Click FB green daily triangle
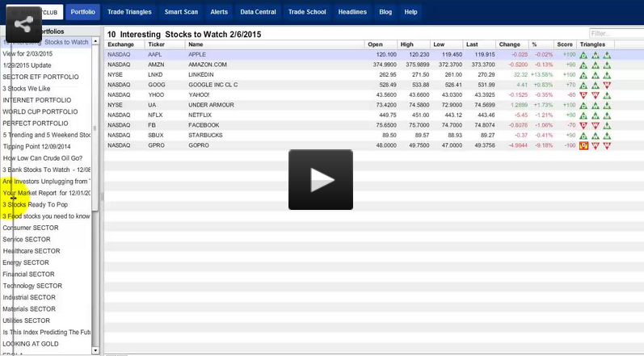Screen dimensions: 644x356 click(607, 125)
